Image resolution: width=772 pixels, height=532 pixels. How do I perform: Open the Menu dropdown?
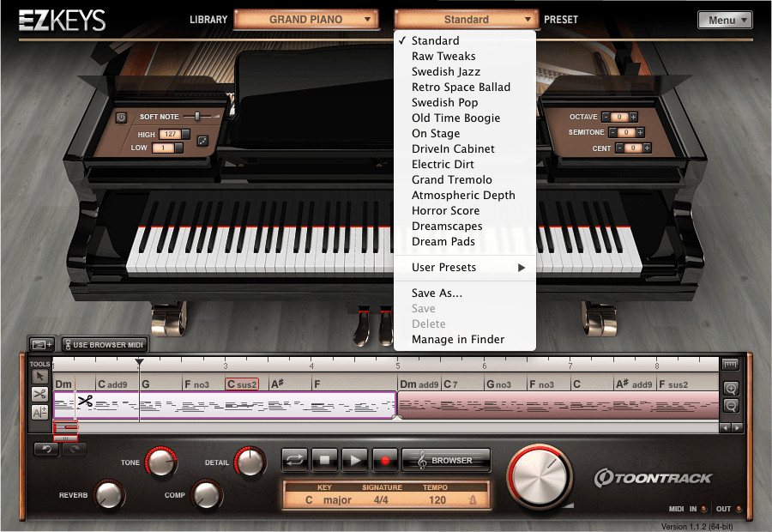(725, 20)
